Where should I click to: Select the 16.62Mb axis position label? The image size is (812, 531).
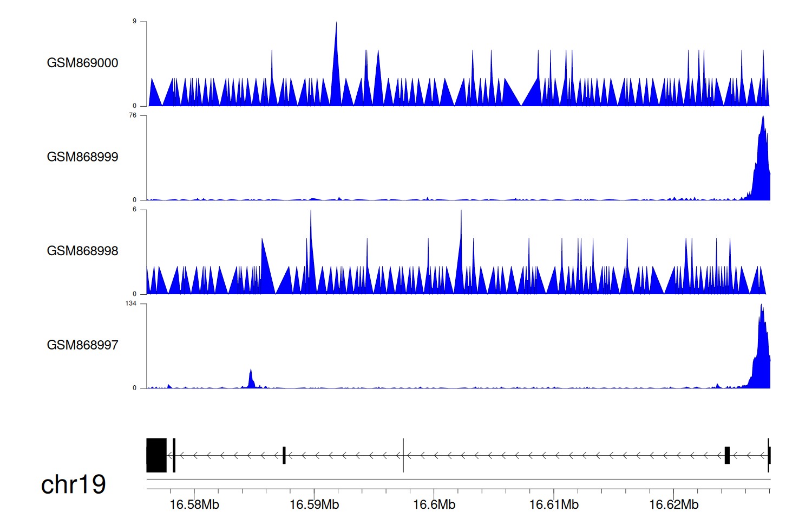point(674,505)
